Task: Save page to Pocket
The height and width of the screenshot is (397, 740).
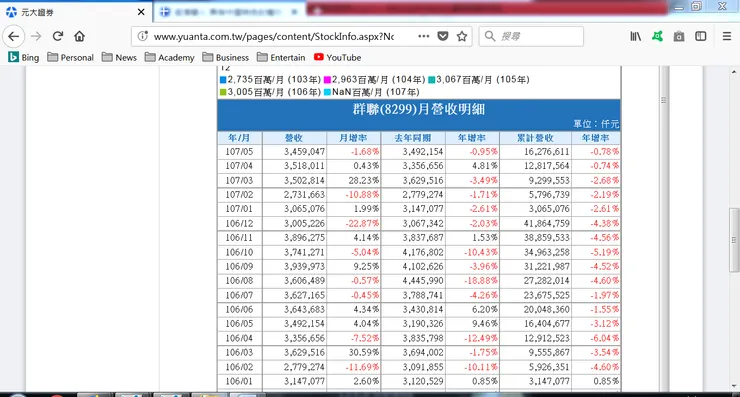Action: 443,36
